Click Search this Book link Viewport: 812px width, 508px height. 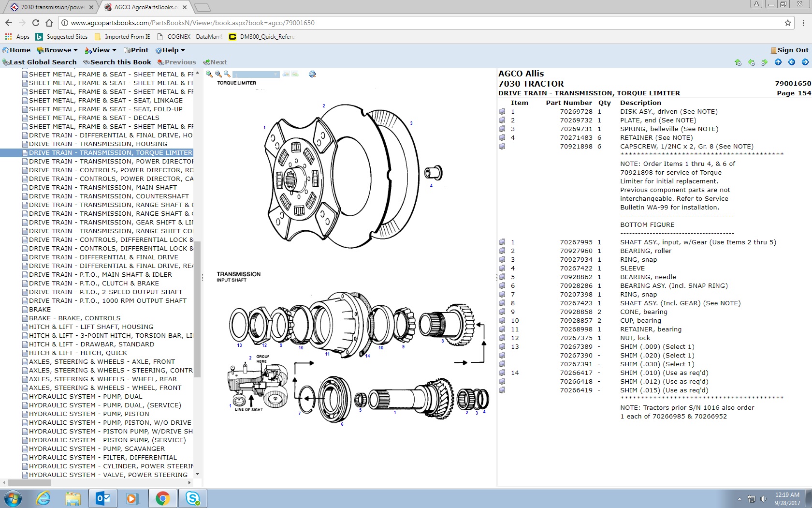(x=117, y=62)
